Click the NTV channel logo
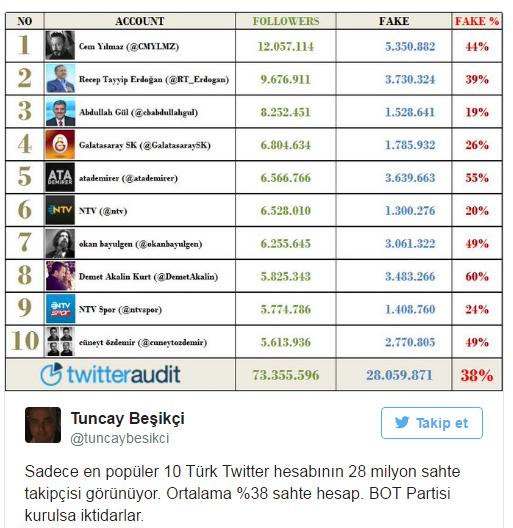The height and width of the screenshot is (528, 513). [60, 210]
